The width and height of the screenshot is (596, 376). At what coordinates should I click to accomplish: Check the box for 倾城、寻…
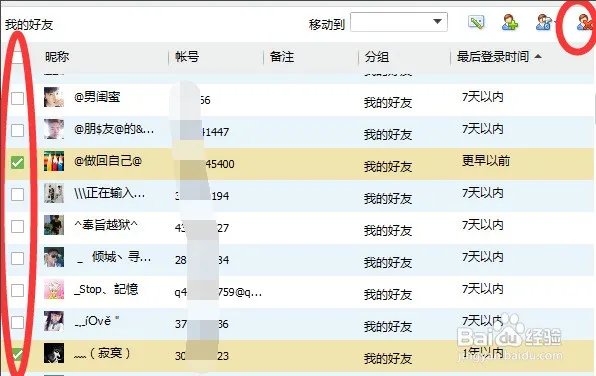point(17,259)
